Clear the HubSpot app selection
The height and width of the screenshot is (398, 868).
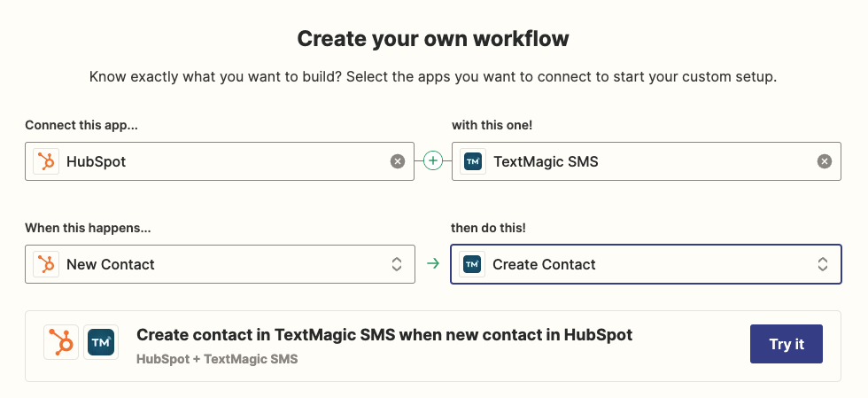(x=398, y=161)
